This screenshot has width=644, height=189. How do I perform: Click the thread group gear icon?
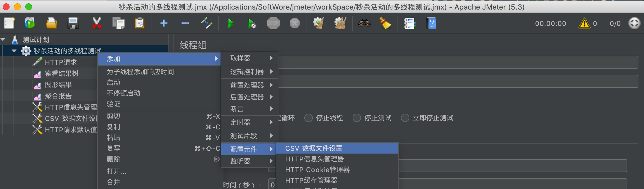click(x=26, y=51)
